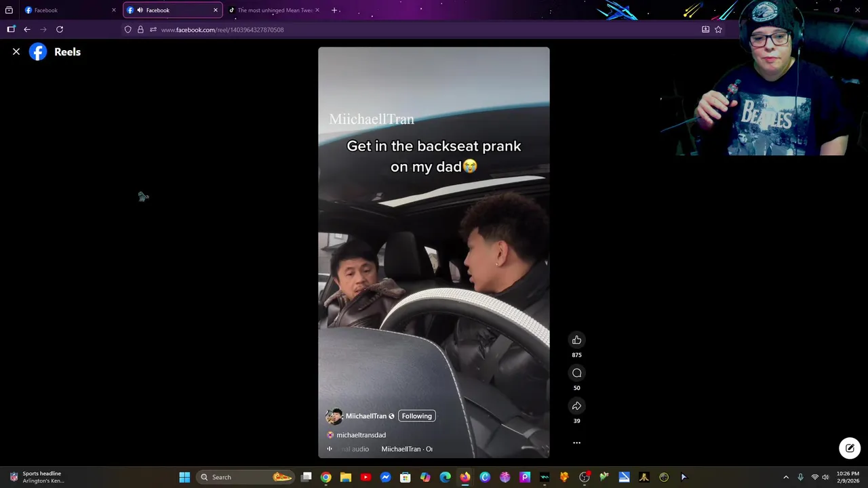Open a new browser tab
The height and width of the screenshot is (488, 868).
(x=334, y=10)
